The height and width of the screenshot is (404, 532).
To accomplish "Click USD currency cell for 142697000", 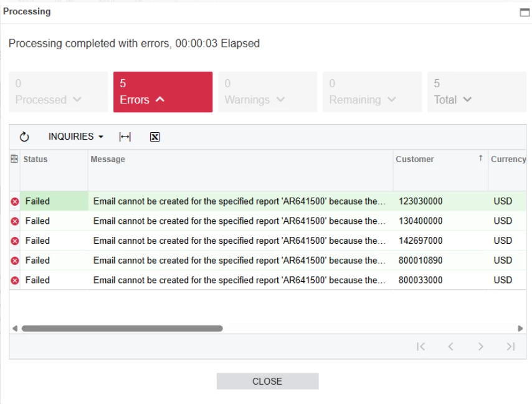I will [507, 241].
